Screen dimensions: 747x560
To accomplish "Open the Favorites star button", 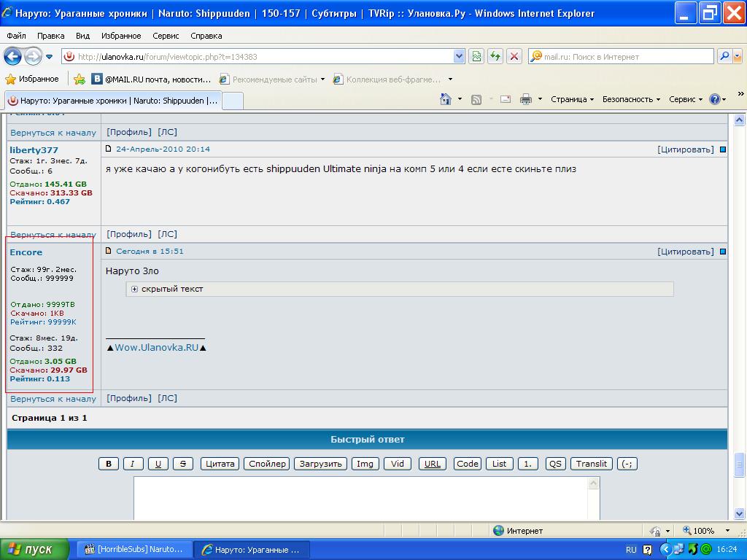I will point(32,79).
